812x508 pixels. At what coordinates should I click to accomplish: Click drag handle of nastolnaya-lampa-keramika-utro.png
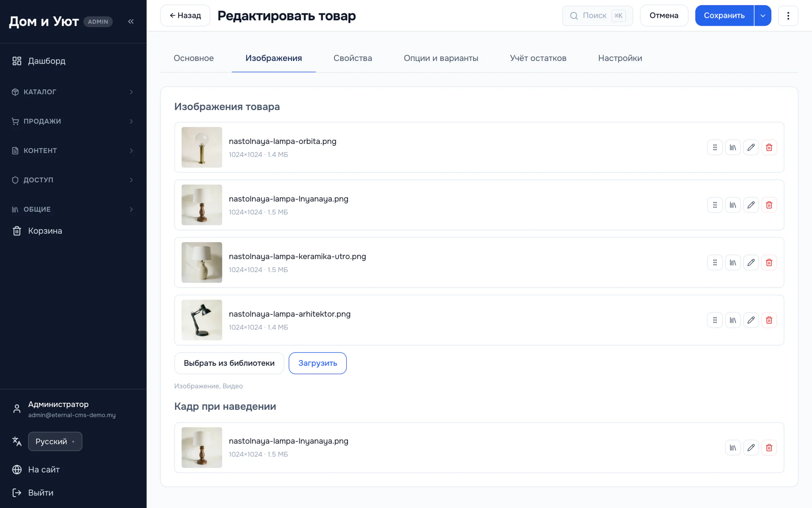(715, 262)
